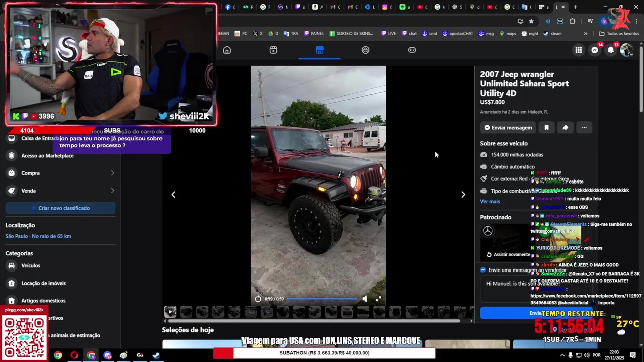Open Google Chrome from the taskbar
The height and width of the screenshot is (362, 644).
click(58, 355)
